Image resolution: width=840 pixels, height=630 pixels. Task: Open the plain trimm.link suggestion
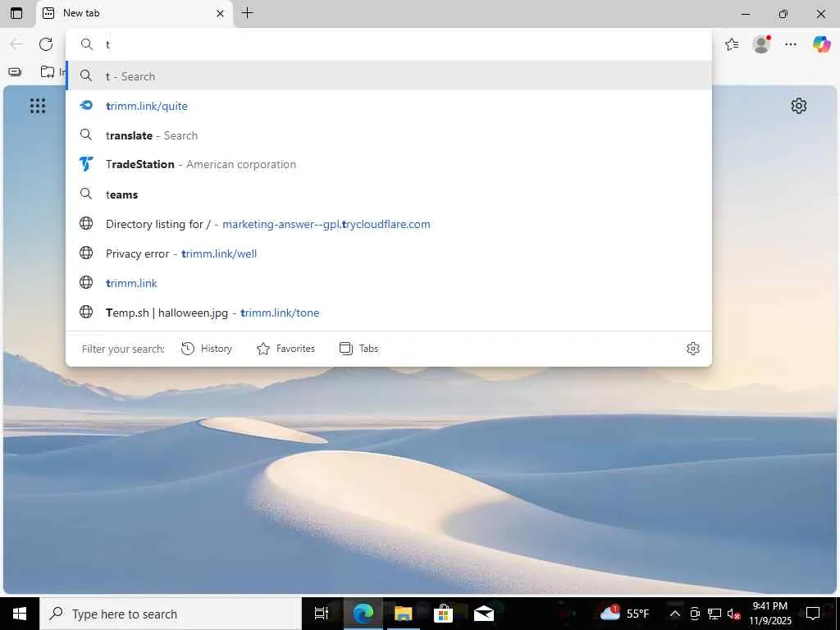[x=389, y=283]
